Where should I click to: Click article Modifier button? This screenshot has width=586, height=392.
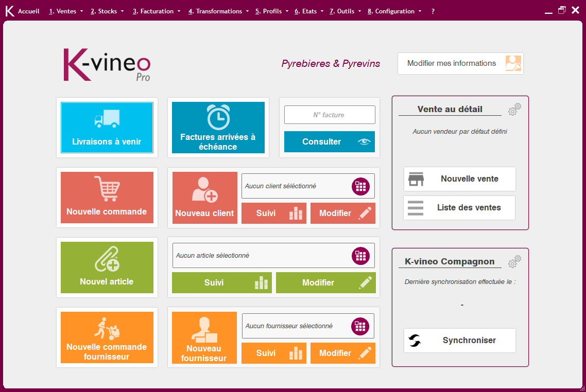[326, 282]
